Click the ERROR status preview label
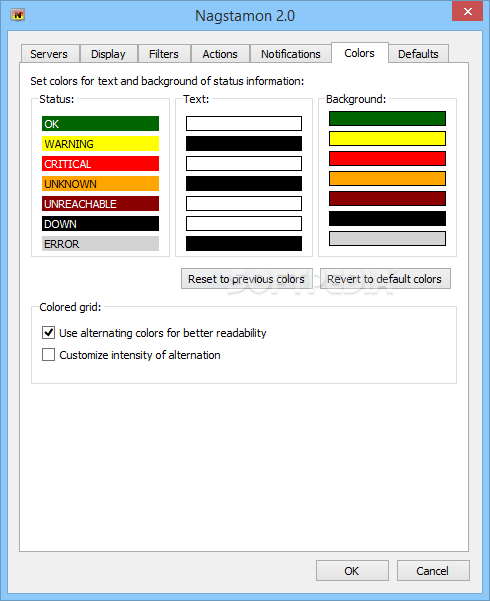 100,243
